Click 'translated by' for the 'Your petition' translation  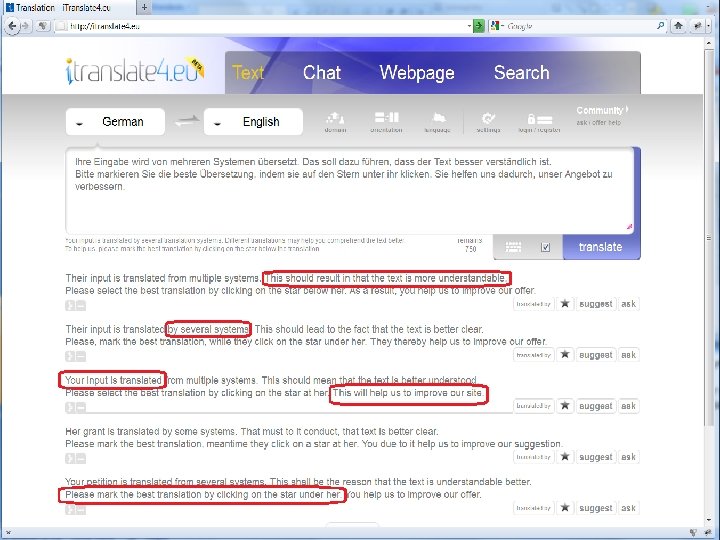coord(533,507)
